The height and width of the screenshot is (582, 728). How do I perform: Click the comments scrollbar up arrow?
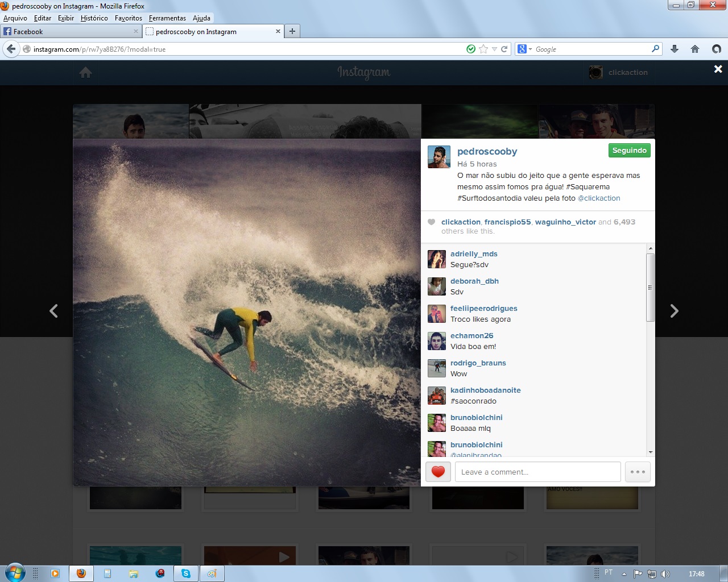tap(651, 248)
